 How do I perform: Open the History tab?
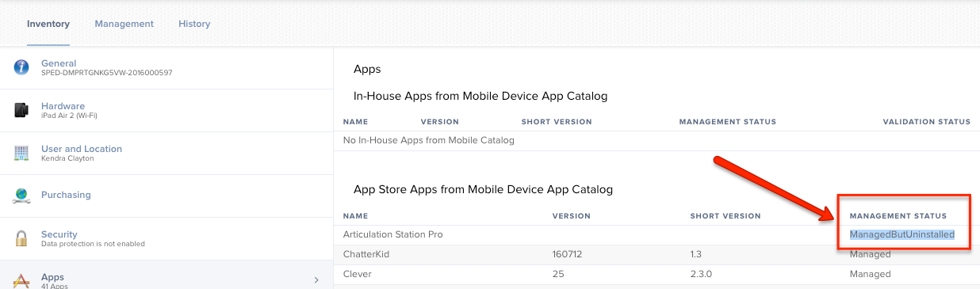coord(194,24)
